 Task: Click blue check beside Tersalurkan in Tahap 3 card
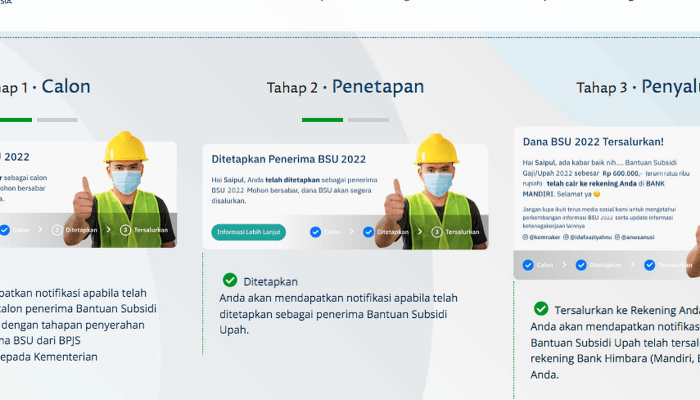coord(649,265)
